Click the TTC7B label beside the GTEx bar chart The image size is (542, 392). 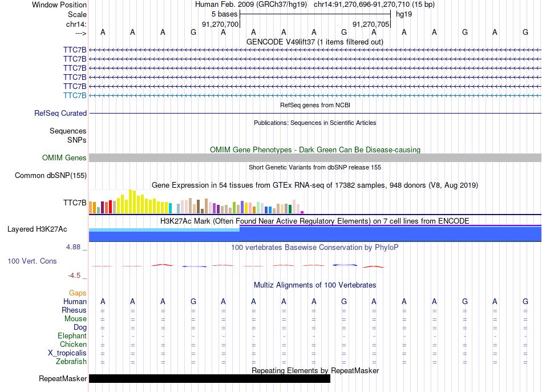click(75, 203)
